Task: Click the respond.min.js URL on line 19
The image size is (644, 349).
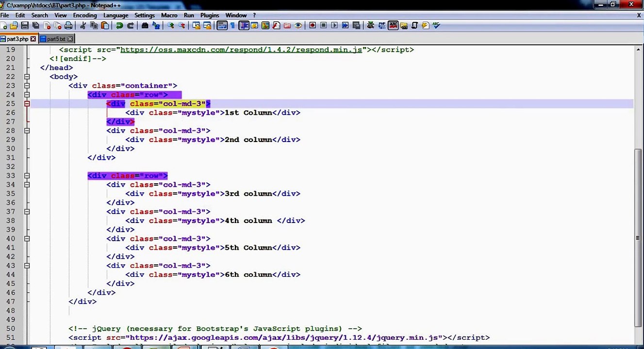Action: click(241, 49)
